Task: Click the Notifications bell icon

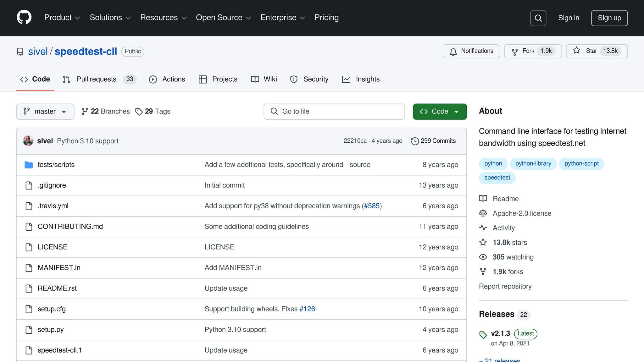Action: click(453, 52)
